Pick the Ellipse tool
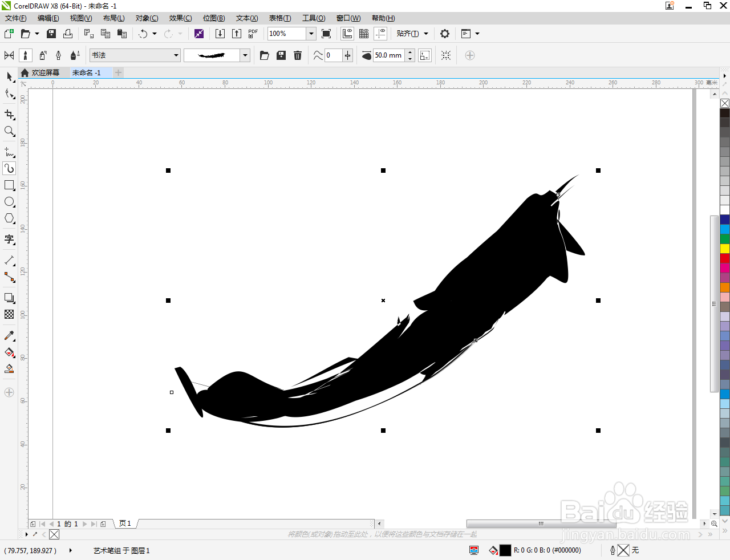Viewport: 730px width, 560px height. 9,202
